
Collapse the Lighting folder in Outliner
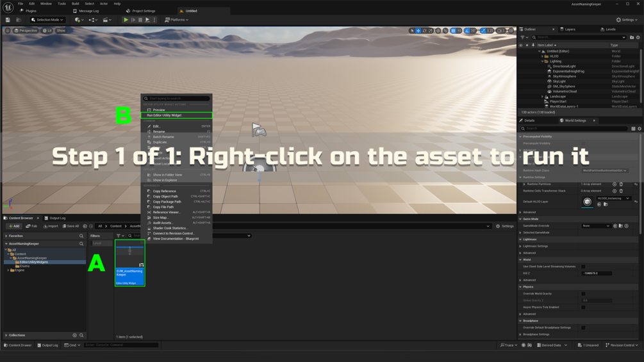(x=543, y=61)
